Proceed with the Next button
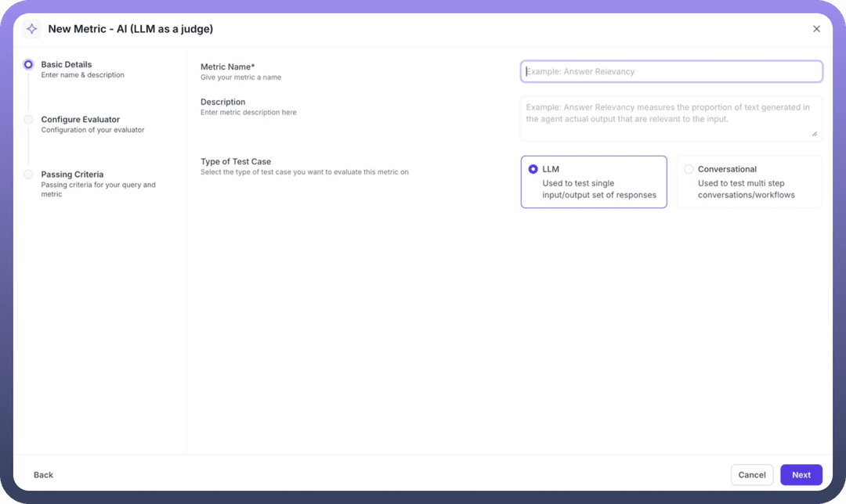Image resolution: width=846 pixels, height=504 pixels. tap(801, 475)
